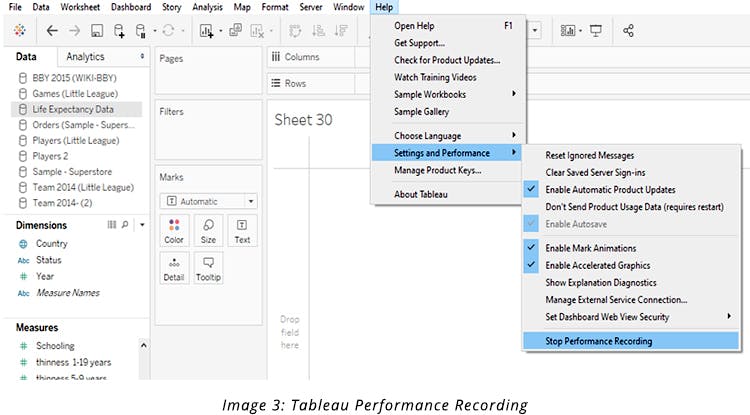Click the Size mark card

pyautogui.click(x=208, y=231)
